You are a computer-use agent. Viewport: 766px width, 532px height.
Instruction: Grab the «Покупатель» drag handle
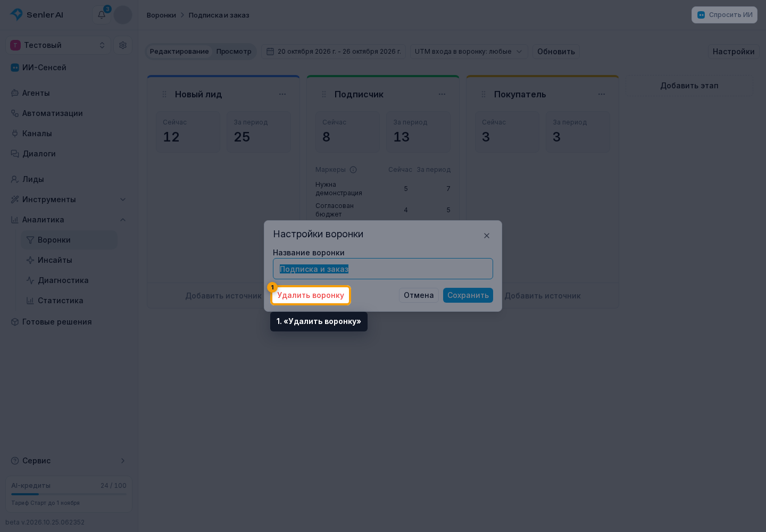pos(484,94)
